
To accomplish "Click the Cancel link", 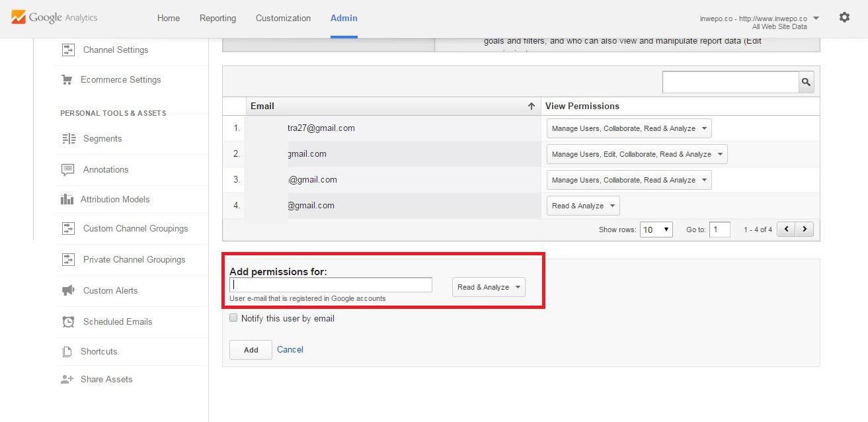I will (x=290, y=349).
